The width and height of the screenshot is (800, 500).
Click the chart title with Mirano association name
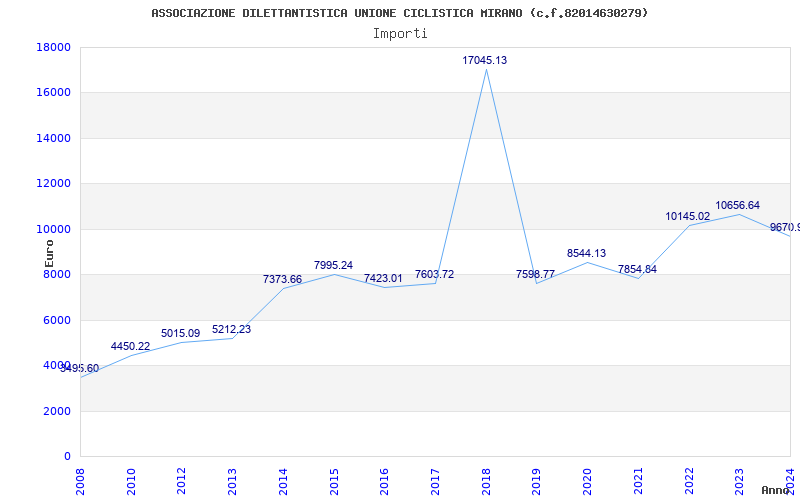coord(400,13)
